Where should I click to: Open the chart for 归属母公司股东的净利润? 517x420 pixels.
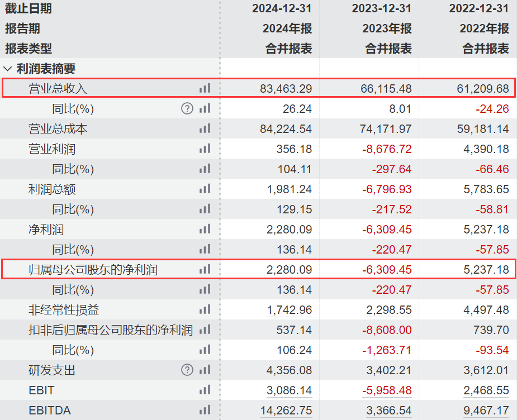[205, 270]
